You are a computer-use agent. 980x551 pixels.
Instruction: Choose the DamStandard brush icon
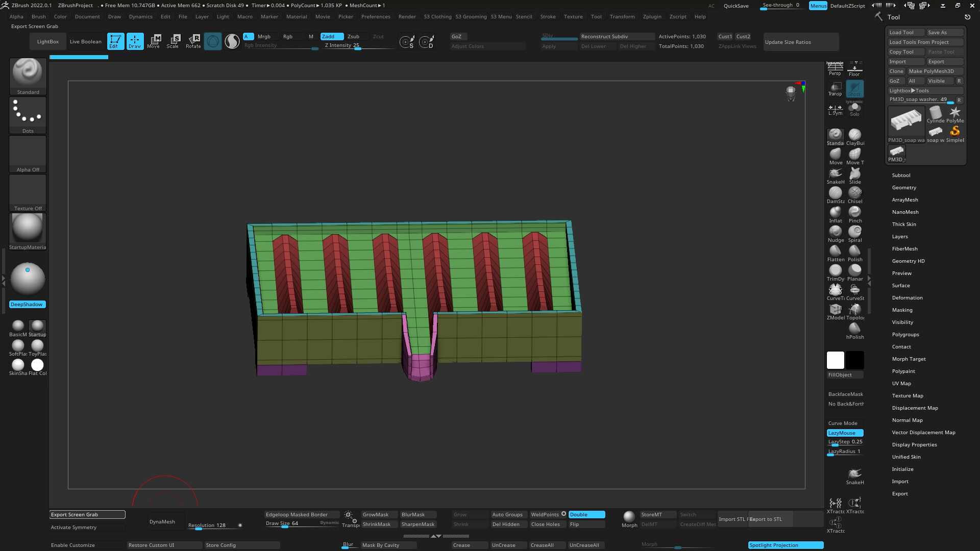[836, 195]
